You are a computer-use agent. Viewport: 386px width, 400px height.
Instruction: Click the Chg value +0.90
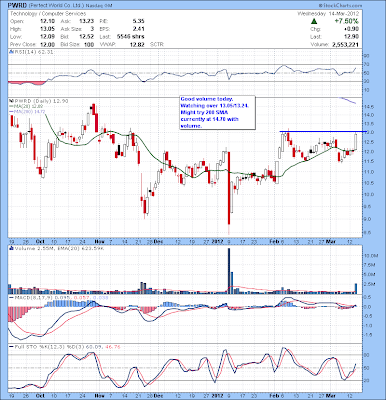(x=352, y=29)
